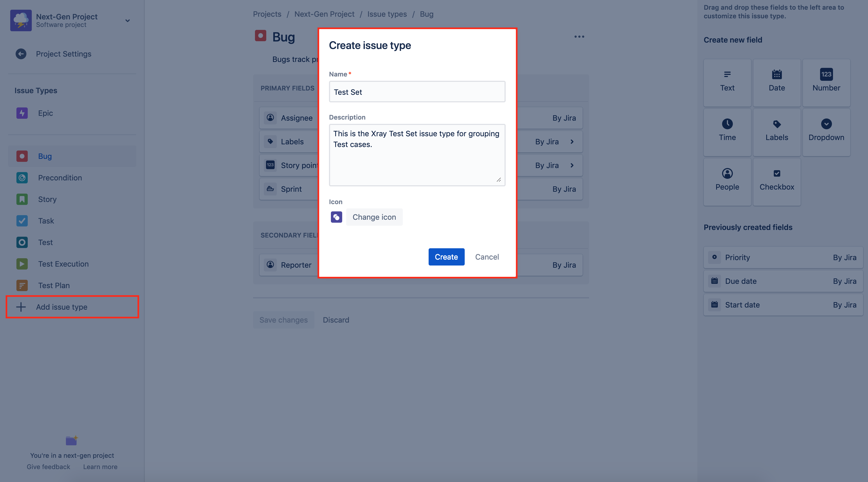Open Issue types breadcrumb link
The width and height of the screenshot is (868, 482).
click(387, 14)
